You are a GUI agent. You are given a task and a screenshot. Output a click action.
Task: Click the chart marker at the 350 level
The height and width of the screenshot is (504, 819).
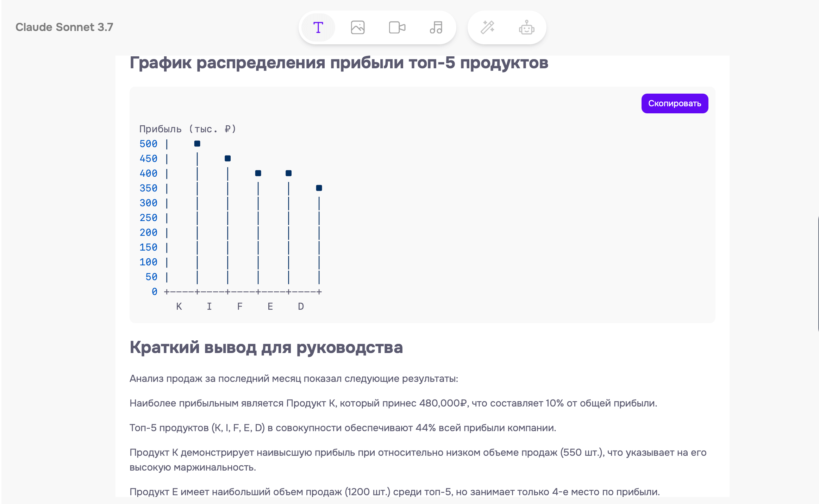[319, 188]
